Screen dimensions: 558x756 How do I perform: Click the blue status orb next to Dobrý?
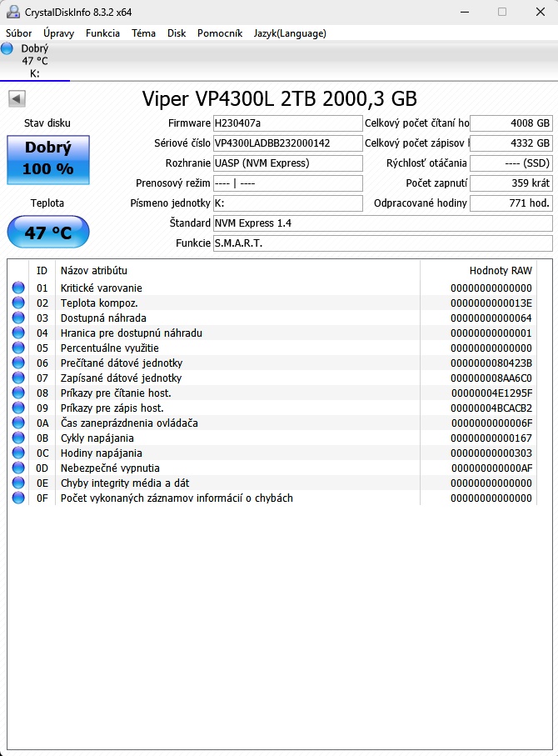7,48
